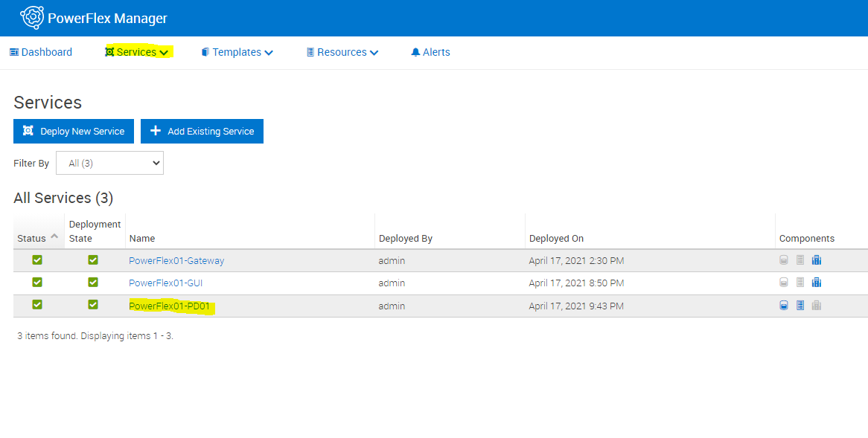Open the Filter By dropdown showing All (3)

click(x=109, y=163)
